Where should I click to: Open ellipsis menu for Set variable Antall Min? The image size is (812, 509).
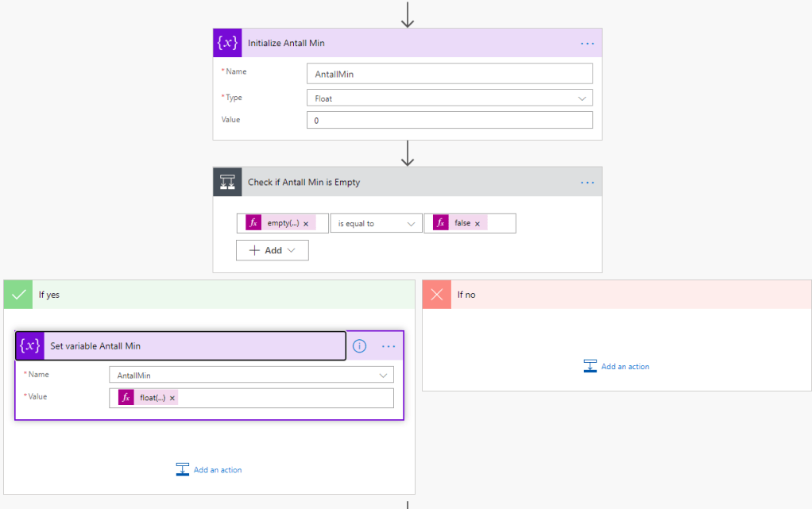point(389,346)
